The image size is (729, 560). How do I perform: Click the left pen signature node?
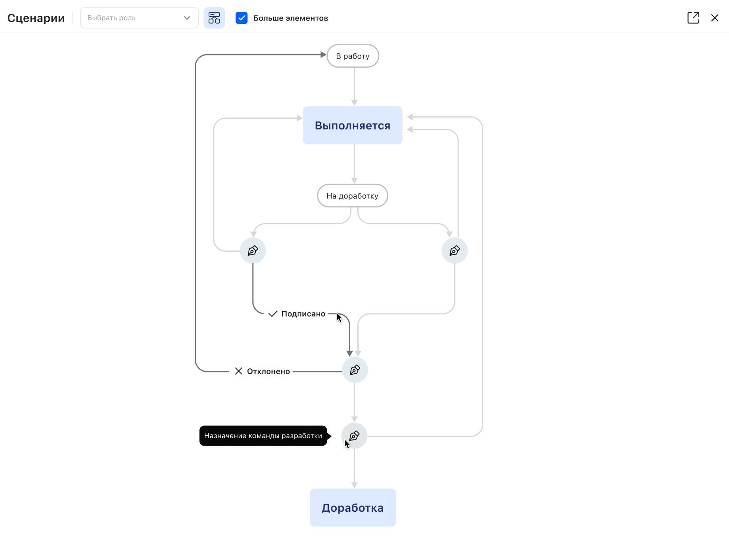click(253, 251)
